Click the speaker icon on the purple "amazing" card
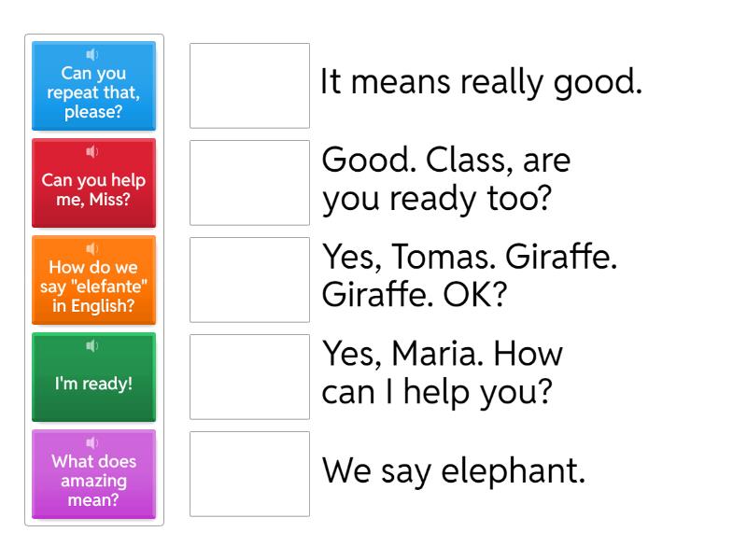 92,442
